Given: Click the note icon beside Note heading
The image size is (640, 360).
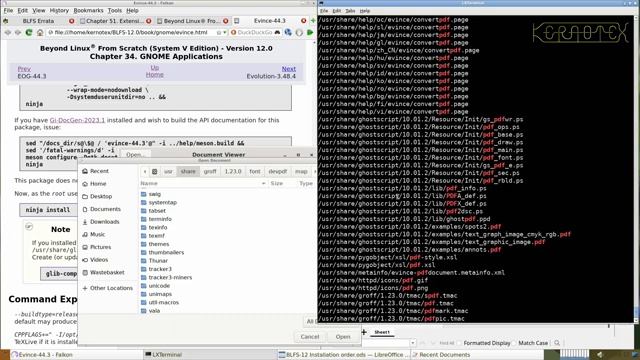Looking at the screenshot, I should pos(29,226).
